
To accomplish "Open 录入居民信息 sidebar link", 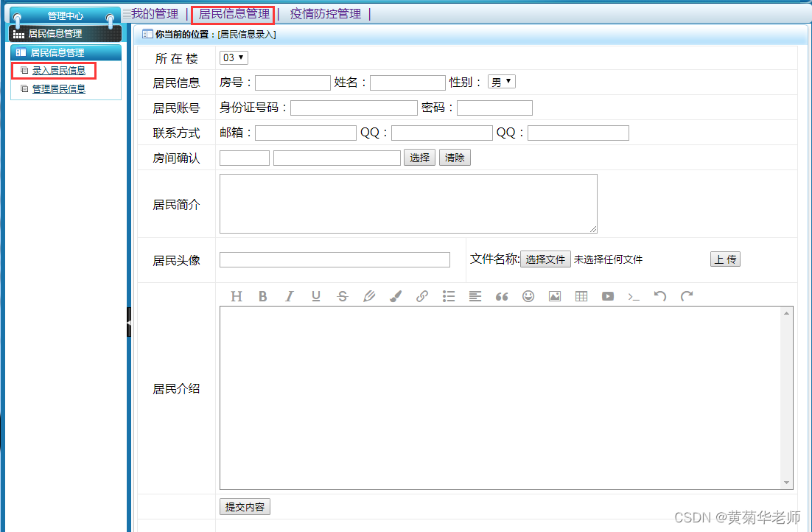I will (58, 71).
